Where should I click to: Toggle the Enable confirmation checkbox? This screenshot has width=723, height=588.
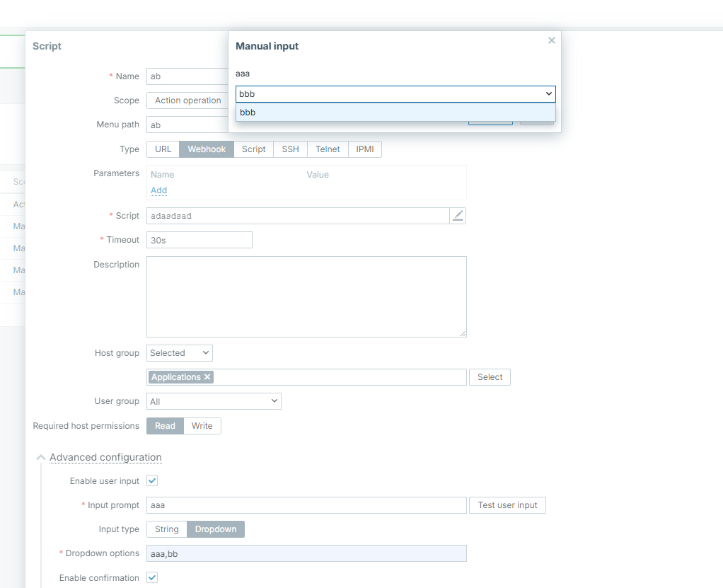coord(152,578)
